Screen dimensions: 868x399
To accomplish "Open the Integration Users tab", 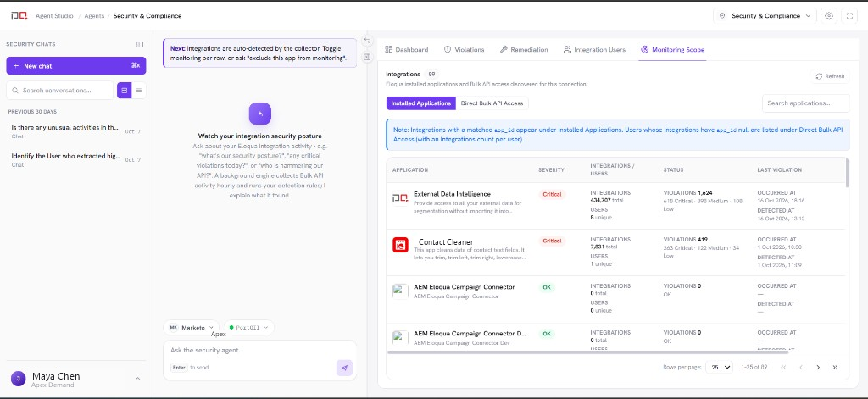I will point(594,50).
